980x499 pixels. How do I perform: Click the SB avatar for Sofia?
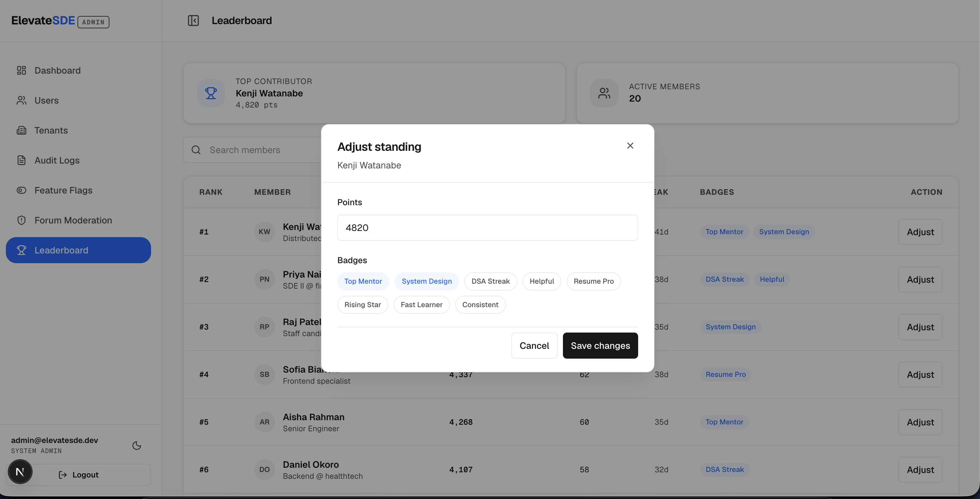(264, 375)
